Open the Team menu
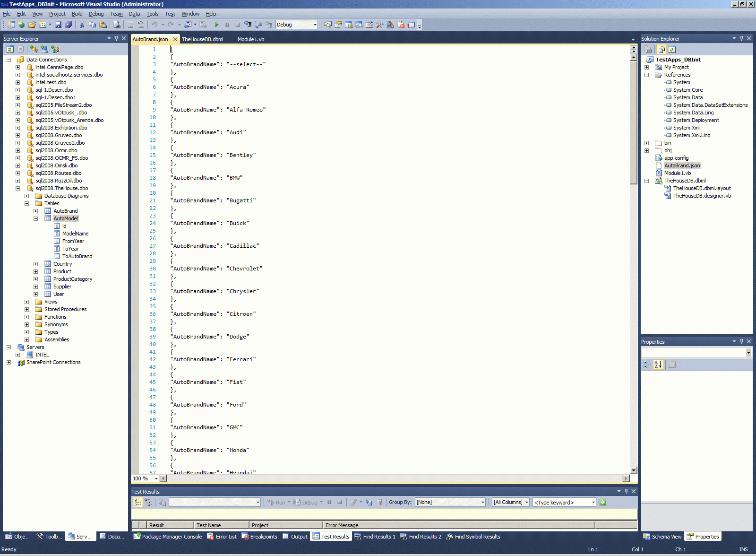756x556 pixels. pos(116,14)
